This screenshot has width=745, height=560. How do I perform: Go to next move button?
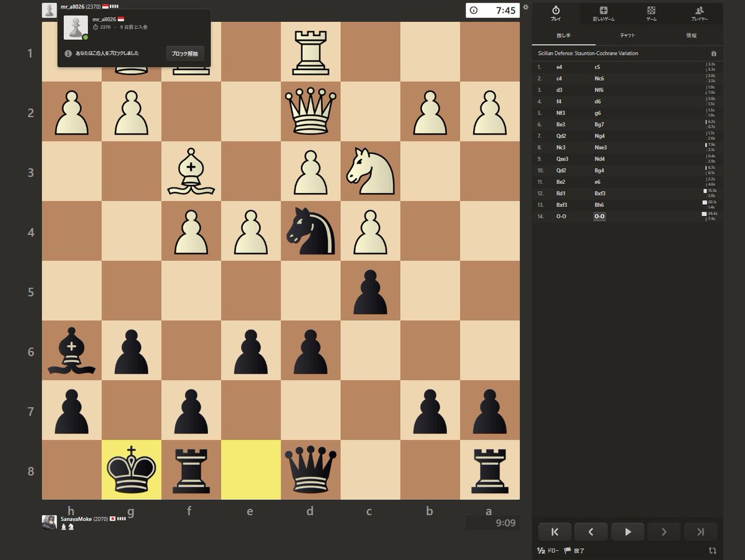664,531
